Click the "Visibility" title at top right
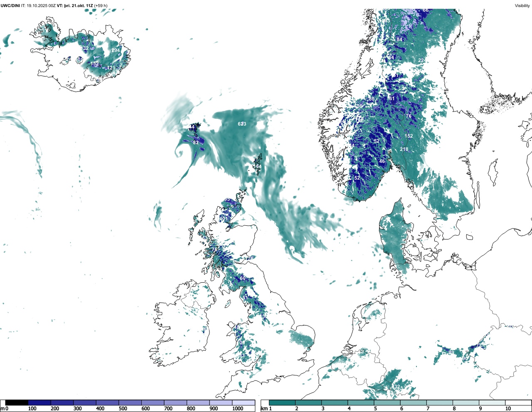The width and height of the screenshot is (532, 412). (x=522, y=6)
